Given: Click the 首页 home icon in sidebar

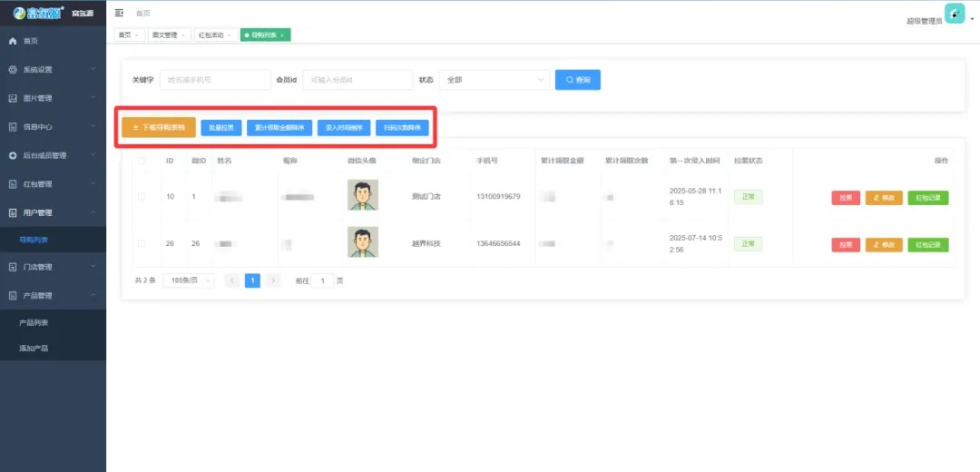Looking at the screenshot, I should click(13, 41).
